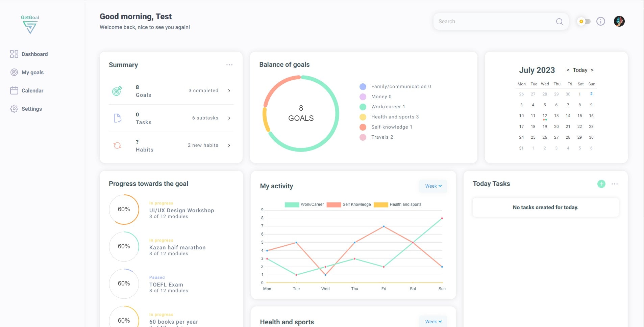
Task: Click the Money color dot
Action: point(363,97)
